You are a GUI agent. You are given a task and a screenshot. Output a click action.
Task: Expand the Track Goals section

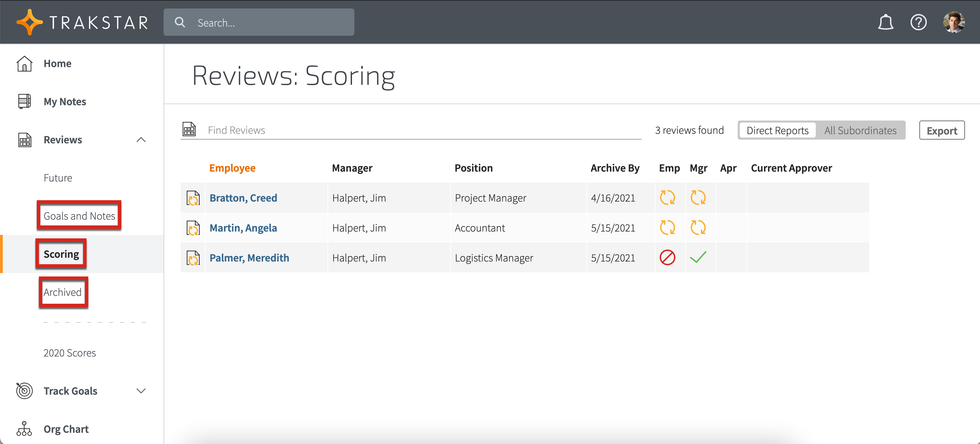[x=141, y=391]
